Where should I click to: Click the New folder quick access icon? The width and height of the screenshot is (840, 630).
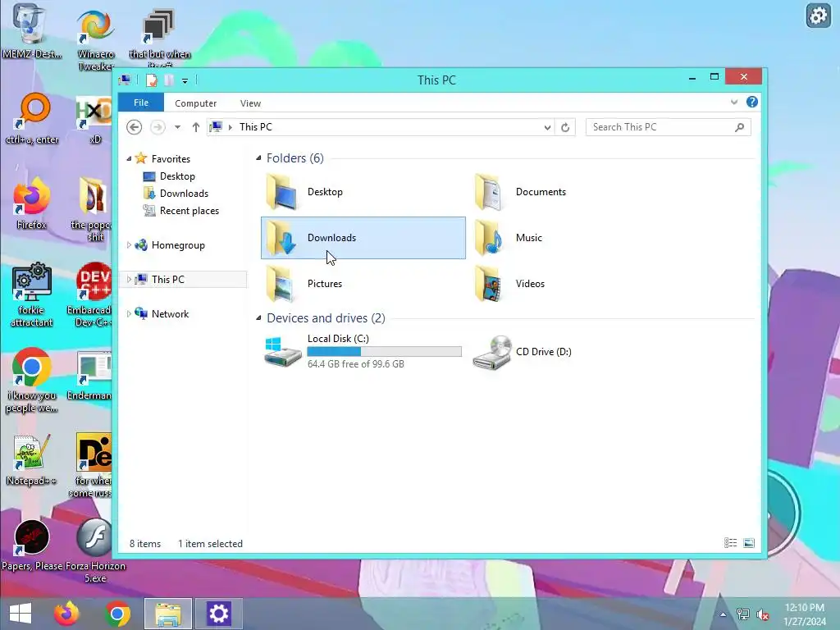click(x=169, y=80)
